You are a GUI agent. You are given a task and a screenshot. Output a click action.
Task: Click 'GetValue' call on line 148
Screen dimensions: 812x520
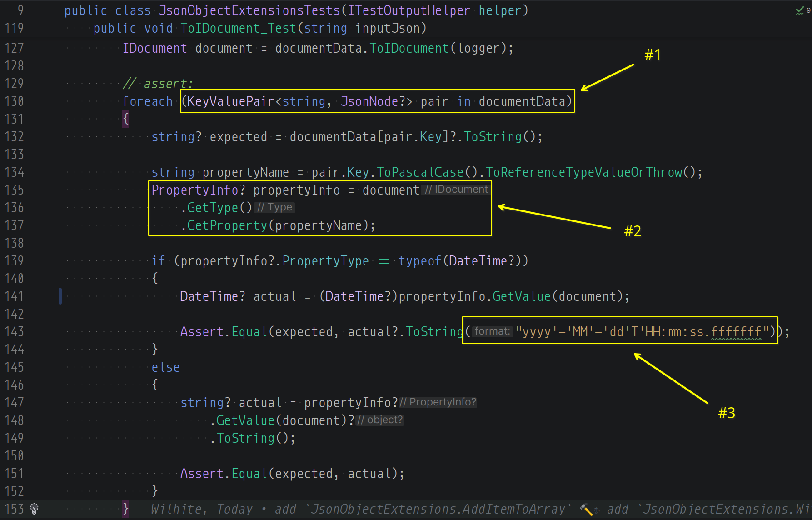tap(245, 420)
